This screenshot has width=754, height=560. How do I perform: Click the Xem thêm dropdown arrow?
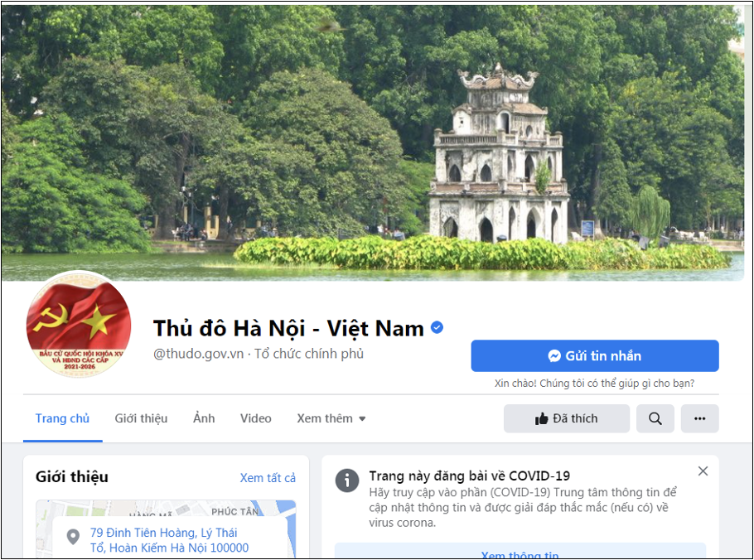[x=363, y=418]
